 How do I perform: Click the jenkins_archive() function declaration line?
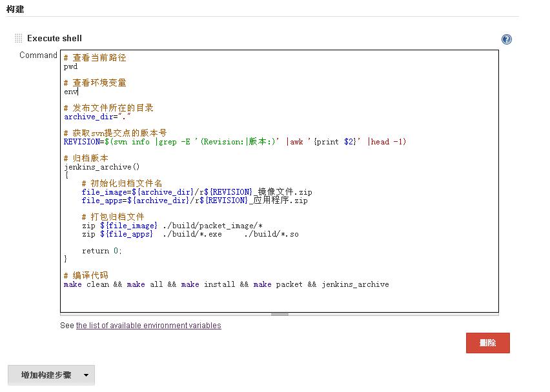101,167
